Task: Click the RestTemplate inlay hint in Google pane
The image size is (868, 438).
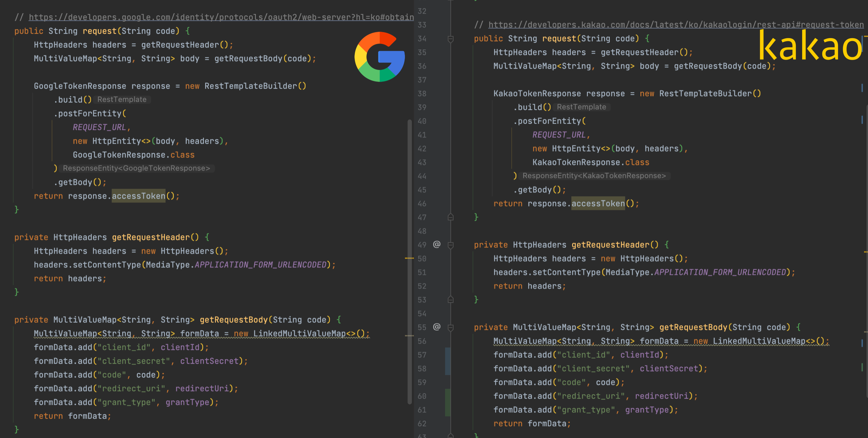Action: pos(122,100)
